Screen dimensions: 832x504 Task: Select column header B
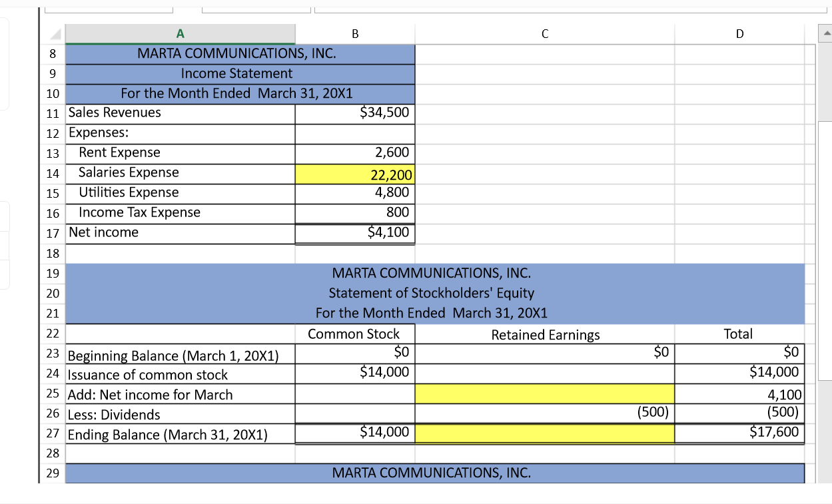(355, 32)
